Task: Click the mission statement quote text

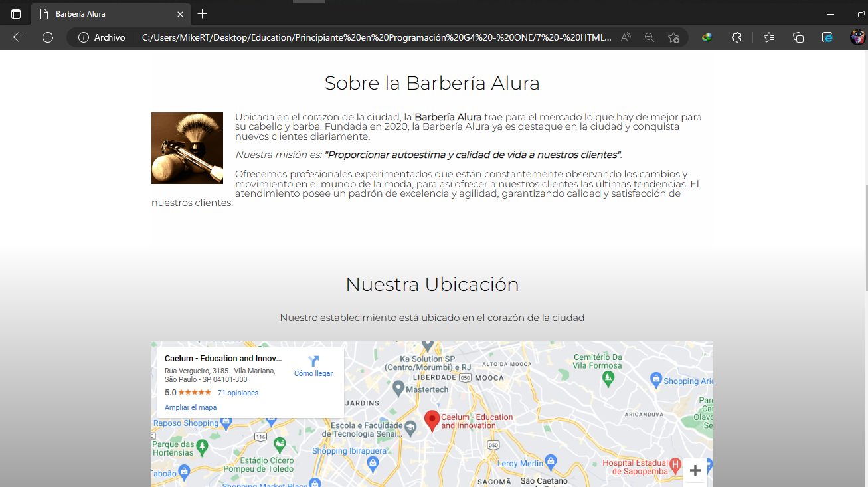Action: [x=472, y=155]
